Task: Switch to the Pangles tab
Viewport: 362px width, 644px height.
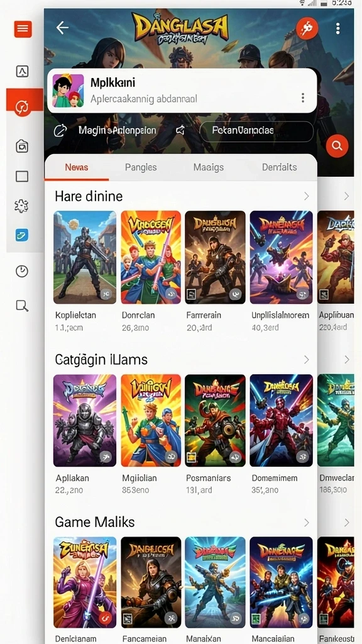Action: click(x=141, y=167)
